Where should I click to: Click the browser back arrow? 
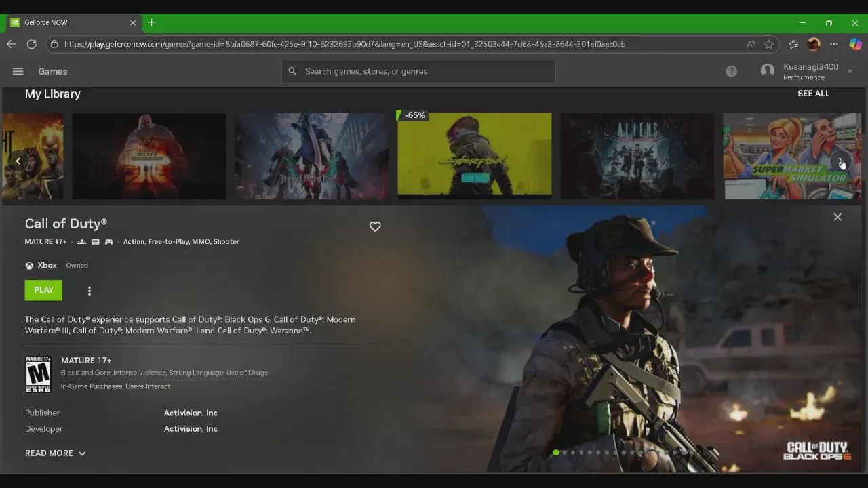coord(11,44)
